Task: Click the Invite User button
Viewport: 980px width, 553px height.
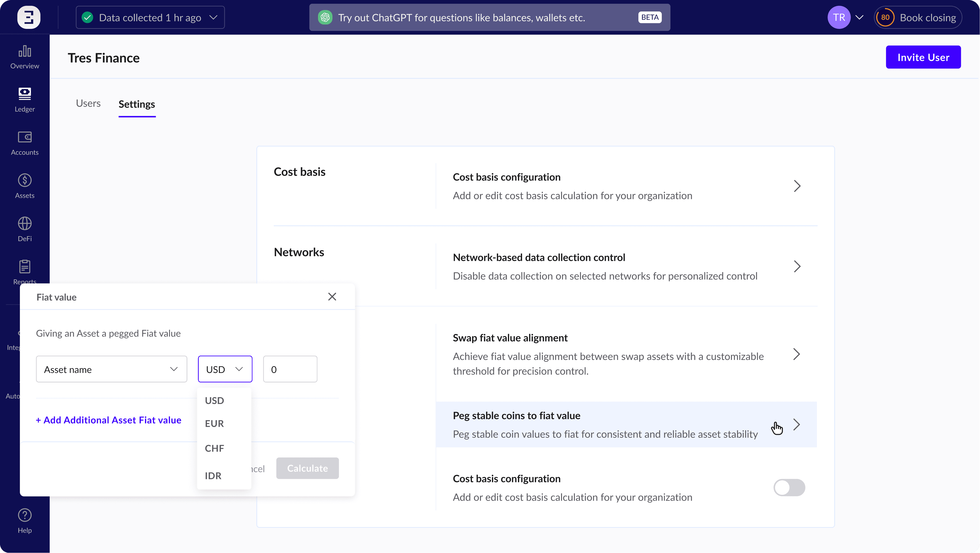Action: [923, 57]
